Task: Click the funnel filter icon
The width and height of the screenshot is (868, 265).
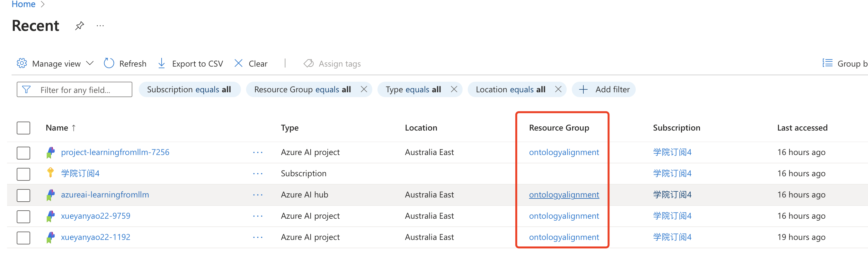Action: [26, 89]
